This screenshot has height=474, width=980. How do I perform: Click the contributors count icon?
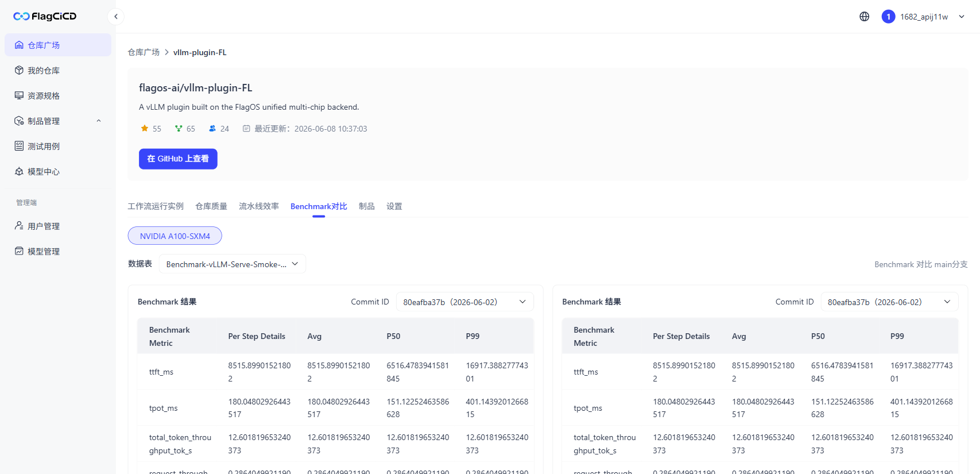coord(212,129)
